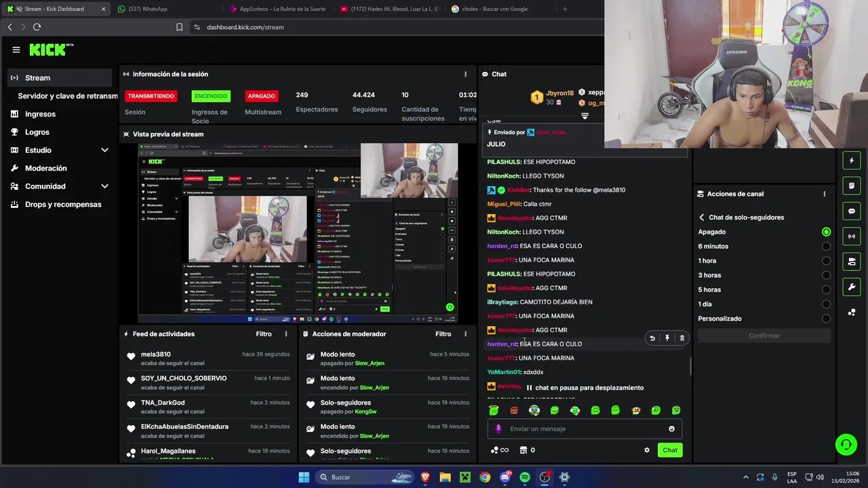Select 6 minutos radio option
Screen dimensions: 868x488
[826, 246]
